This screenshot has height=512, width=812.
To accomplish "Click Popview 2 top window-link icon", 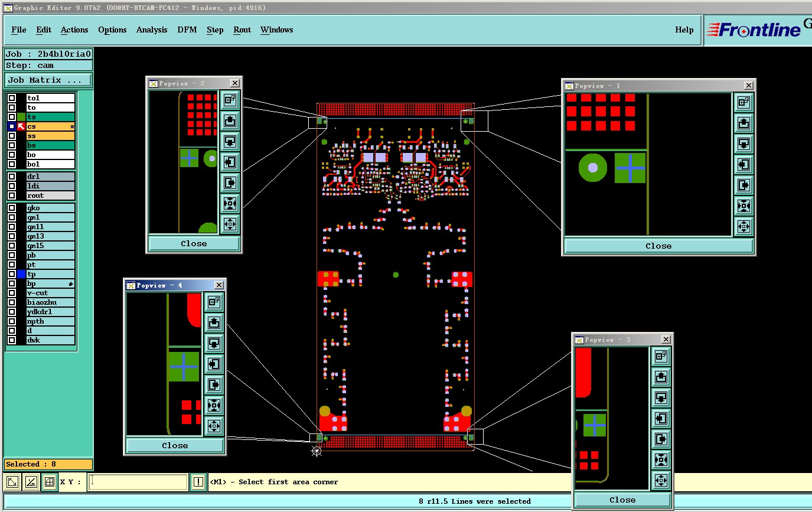I will 230,100.
